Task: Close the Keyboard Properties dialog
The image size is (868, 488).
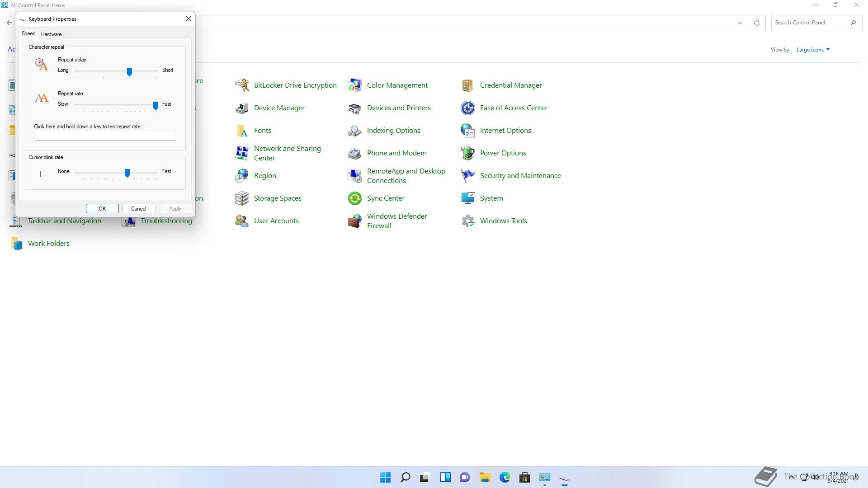Action: click(x=189, y=19)
